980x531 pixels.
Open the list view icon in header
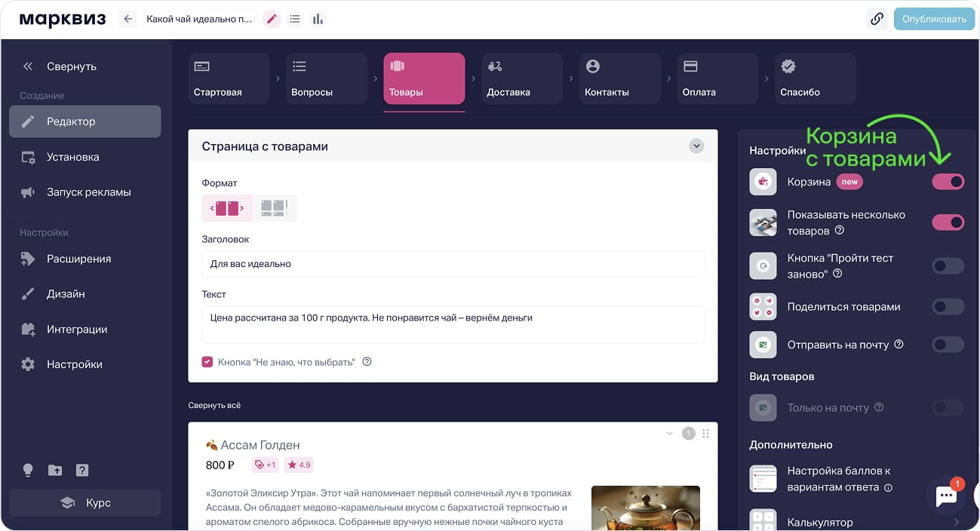[x=295, y=19]
